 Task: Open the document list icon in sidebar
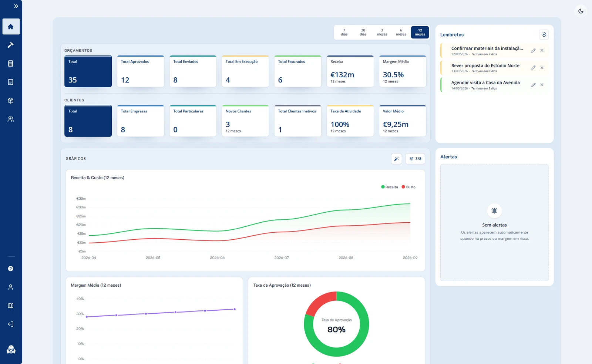click(11, 82)
